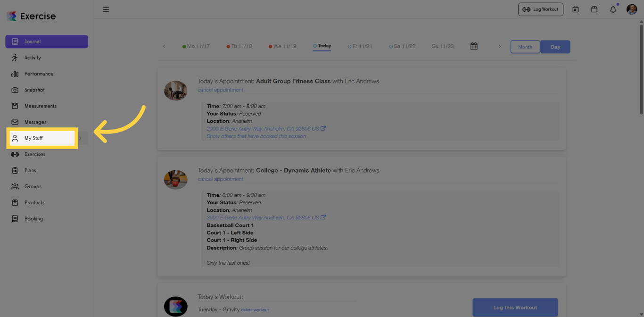This screenshot has width=644, height=317.
Task: Cancel the College - Dynamic Athlete appointment
Action: pyautogui.click(x=220, y=179)
